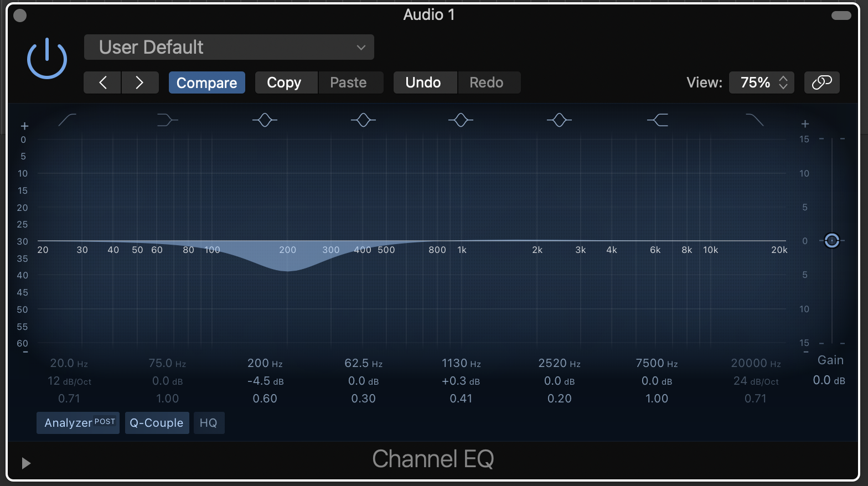Image resolution: width=868 pixels, height=486 pixels.
Task: Enable the low shelf filter band icon
Action: point(167,120)
